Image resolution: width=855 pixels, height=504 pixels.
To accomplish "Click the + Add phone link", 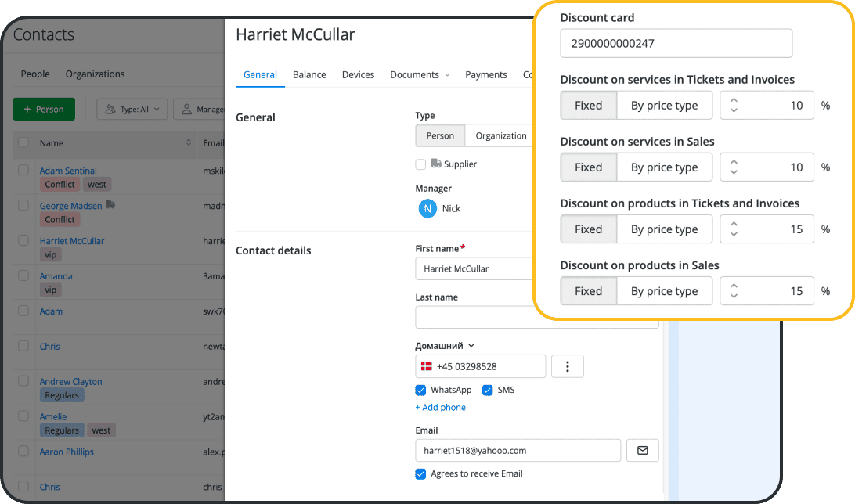I will (440, 408).
